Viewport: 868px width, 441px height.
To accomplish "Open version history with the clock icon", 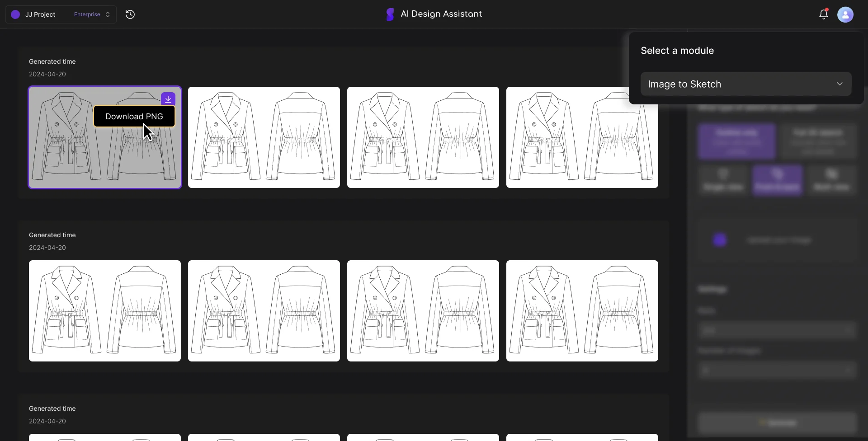I will click(130, 14).
